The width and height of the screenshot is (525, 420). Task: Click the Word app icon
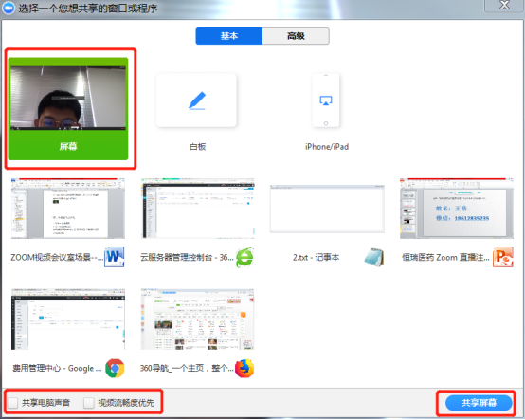coord(114,257)
